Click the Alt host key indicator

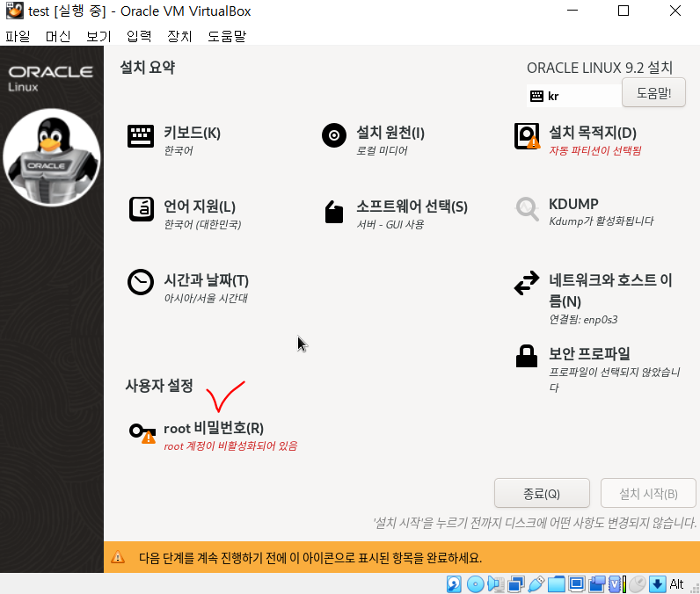[676, 583]
